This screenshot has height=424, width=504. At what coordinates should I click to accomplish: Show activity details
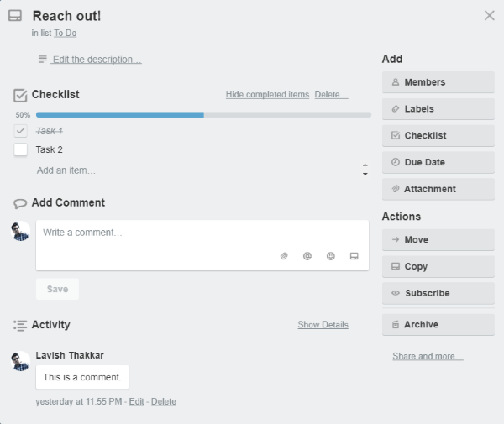click(323, 325)
